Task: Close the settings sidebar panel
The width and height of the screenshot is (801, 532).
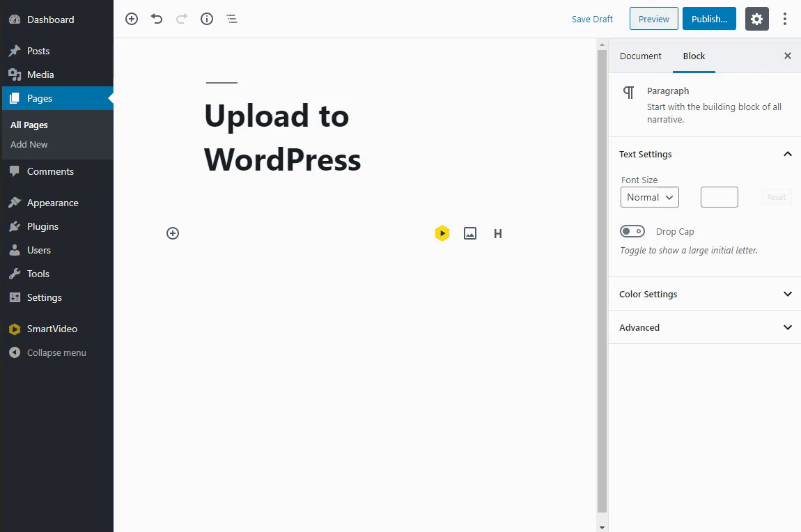Action: (x=787, y=56)
